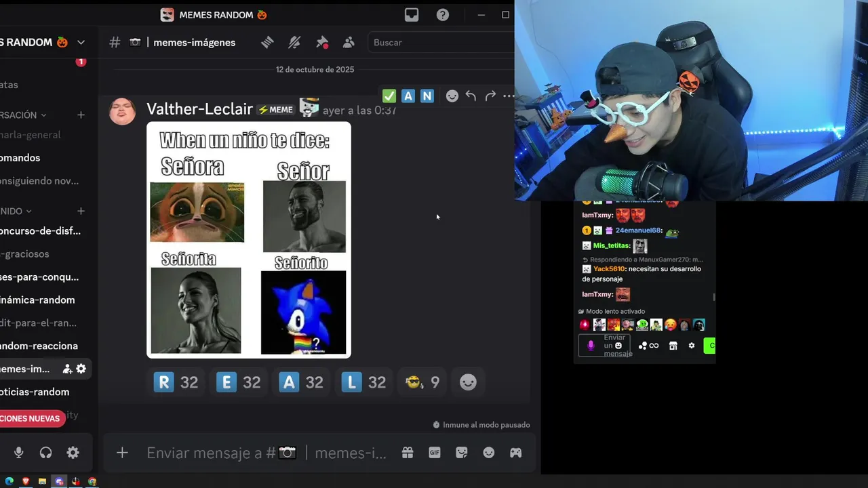
Task: Open the Discord inbox icon
Action: tap(412, 14)
